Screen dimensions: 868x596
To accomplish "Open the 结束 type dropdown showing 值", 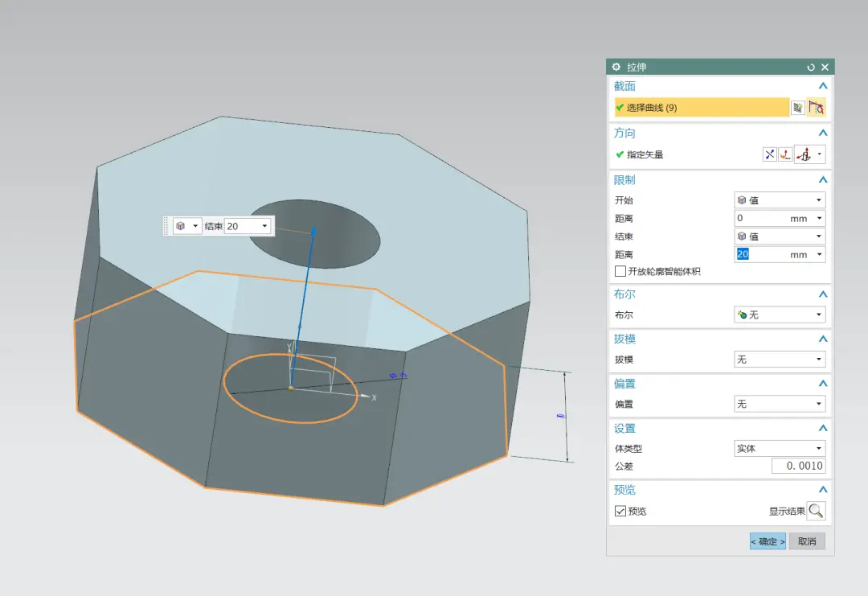I will 780,236.
